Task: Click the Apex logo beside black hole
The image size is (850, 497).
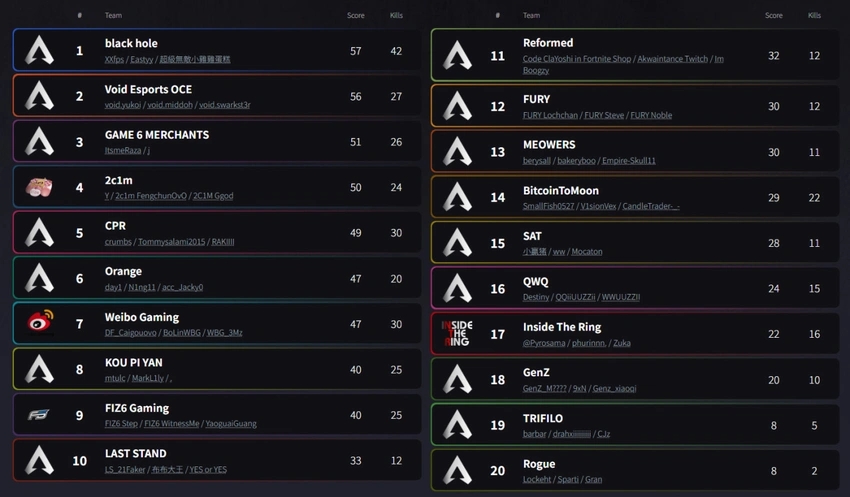Action: (40, 50)
